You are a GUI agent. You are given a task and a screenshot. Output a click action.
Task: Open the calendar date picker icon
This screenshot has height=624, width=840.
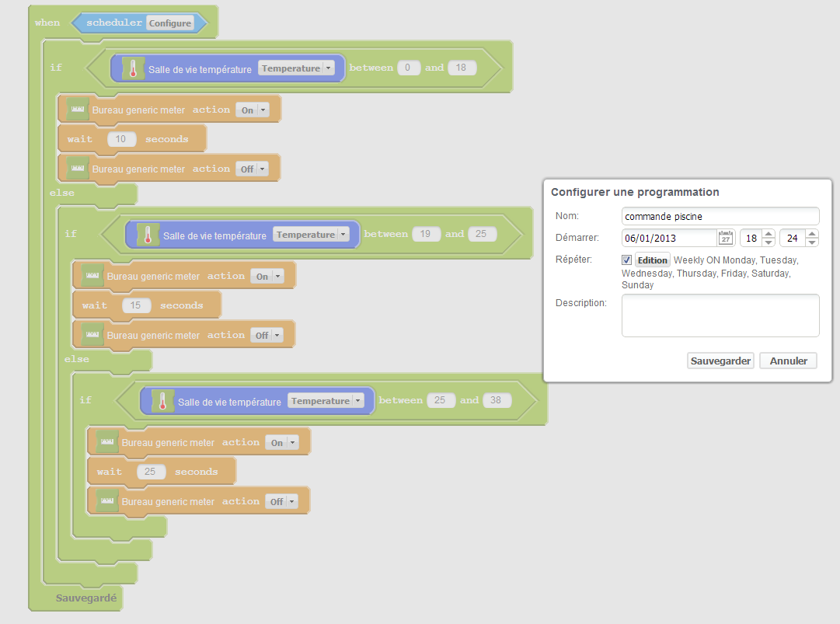point(726,238)
